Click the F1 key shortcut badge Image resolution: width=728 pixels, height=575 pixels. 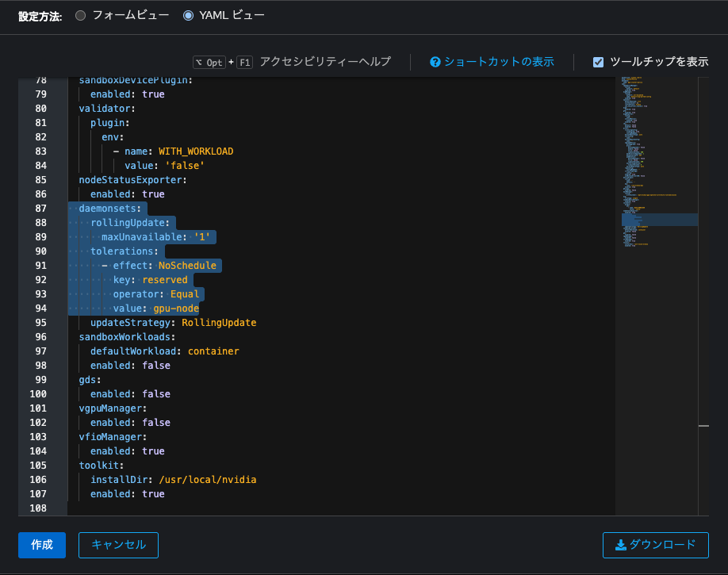click(x=245, y=62)
